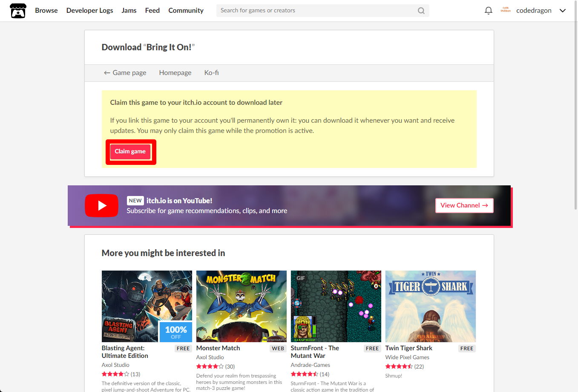The height and width of the screenshot is (392, 578).
Task: Open the itch.io logo home link
Action: point(18,11)
